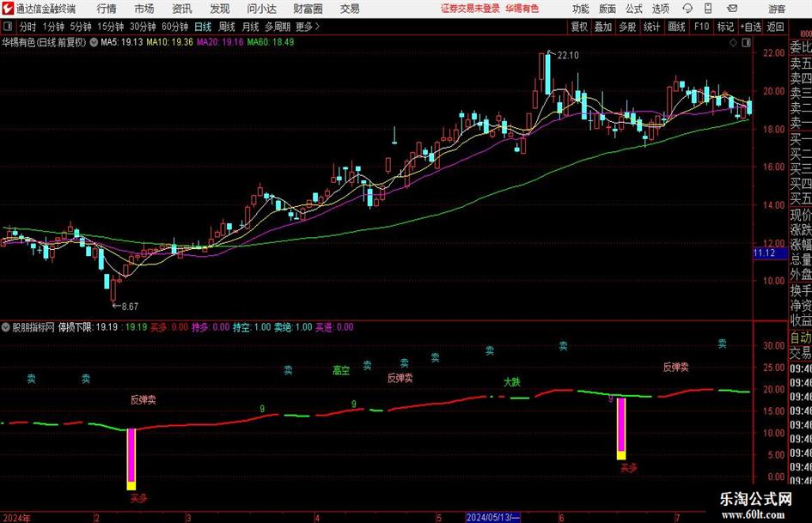Open the 公式 menu
Screen dimensions: 812x523
coord(634,9)
